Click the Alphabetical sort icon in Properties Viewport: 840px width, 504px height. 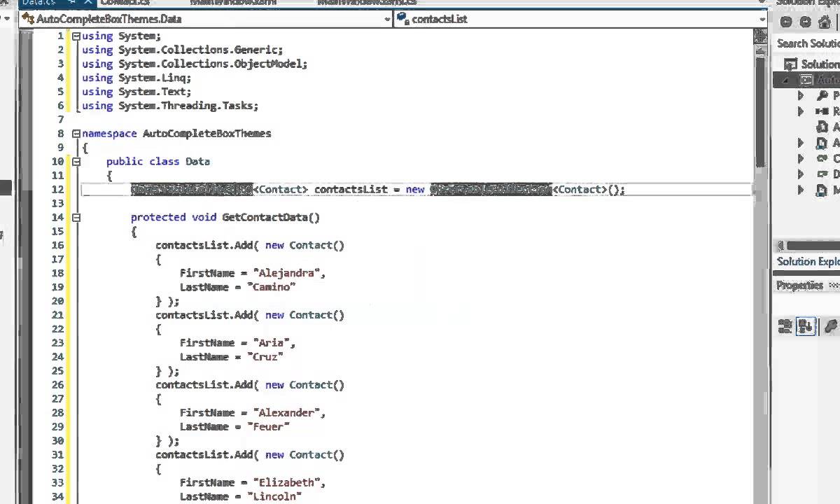point(806,326)
